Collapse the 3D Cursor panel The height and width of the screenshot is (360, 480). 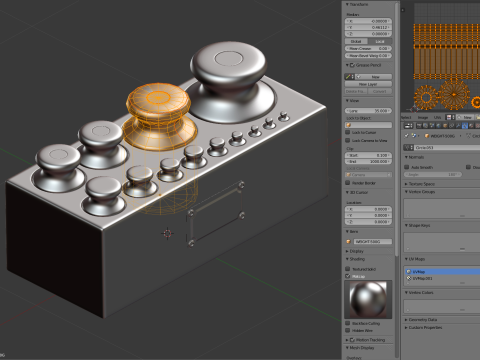point(347,192)
